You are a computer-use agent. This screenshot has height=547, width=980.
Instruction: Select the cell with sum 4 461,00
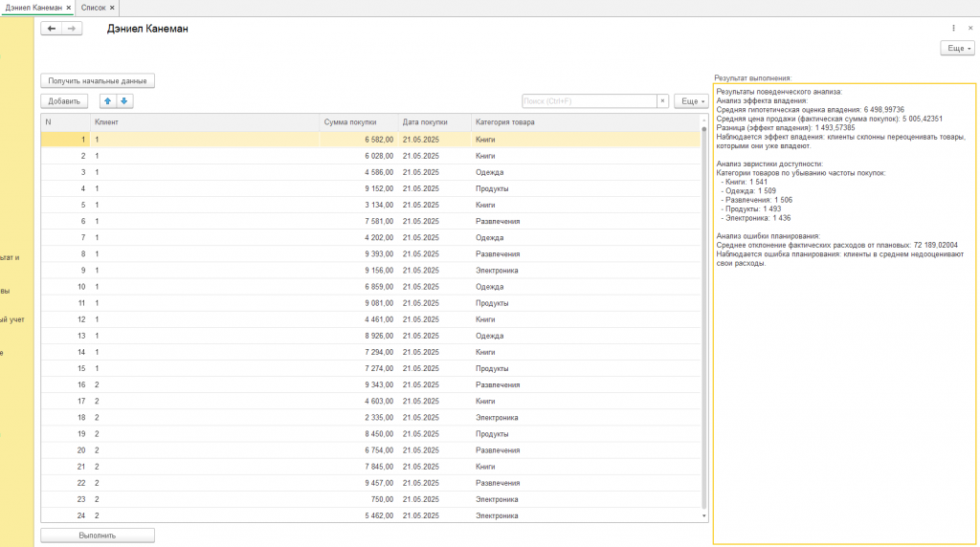tap(359, 319)
